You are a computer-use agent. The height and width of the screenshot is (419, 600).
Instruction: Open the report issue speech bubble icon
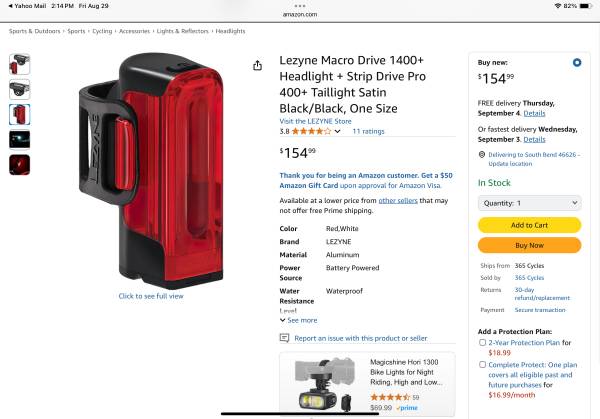point(284,338)
